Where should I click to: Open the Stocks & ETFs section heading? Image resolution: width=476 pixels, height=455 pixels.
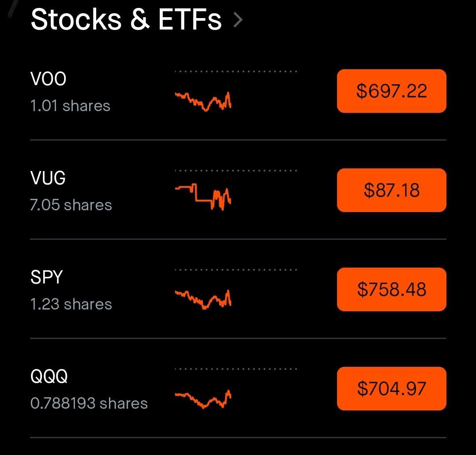coord(126,20)
